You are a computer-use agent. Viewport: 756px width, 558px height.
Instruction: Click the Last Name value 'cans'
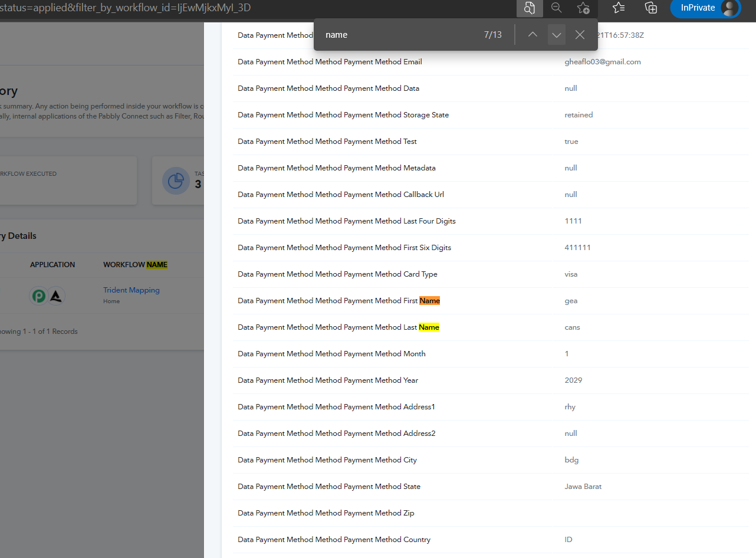click(572, 327)
